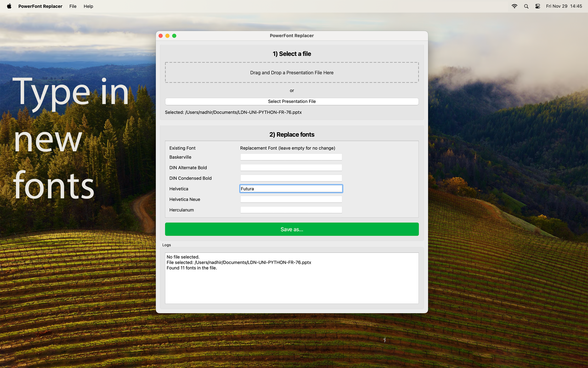Focus the Herculanum replacement font field
Viewport: 588px width, 368px height.
pos(291,210)
